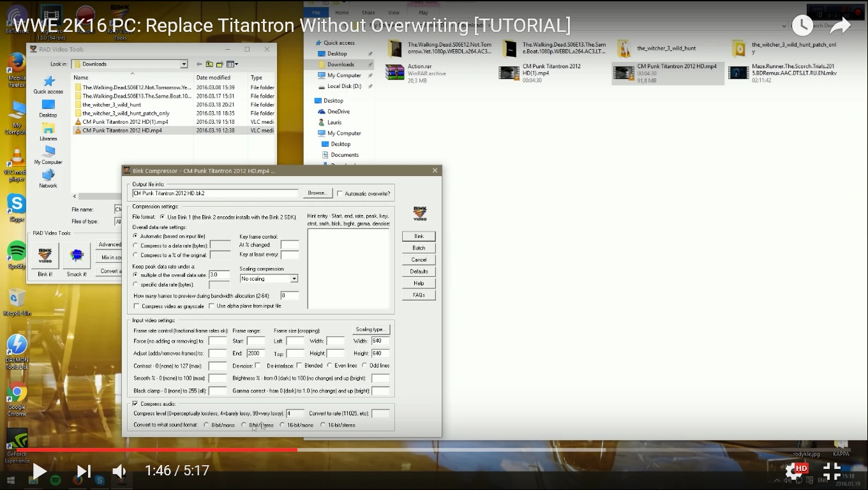Open Network in RAD Video Tools places bar
This screenshot has width=868, height=490.
tap(49, 178)
